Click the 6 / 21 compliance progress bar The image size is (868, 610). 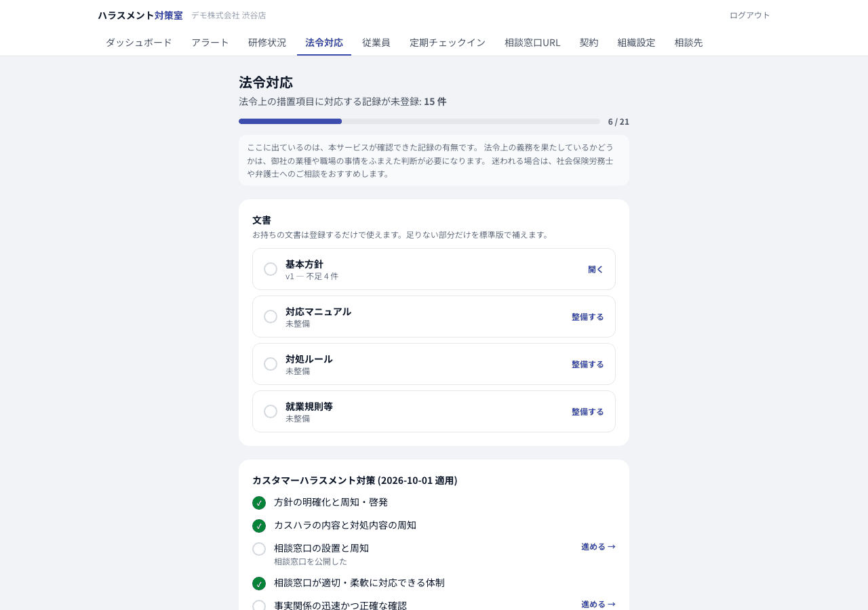[x=419, y=121]
